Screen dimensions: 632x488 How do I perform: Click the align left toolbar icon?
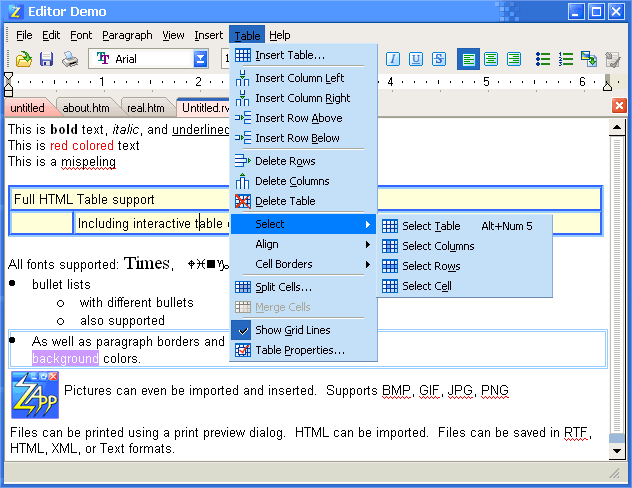pos(469,60)
